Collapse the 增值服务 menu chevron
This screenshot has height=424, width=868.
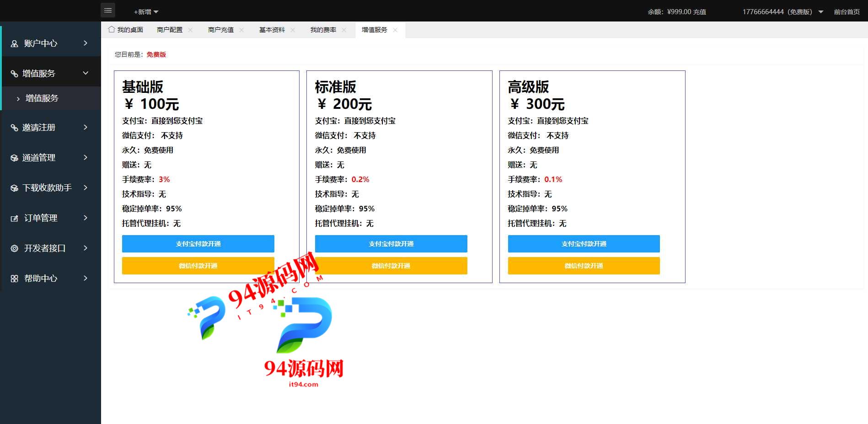click(x=86, y=73)
